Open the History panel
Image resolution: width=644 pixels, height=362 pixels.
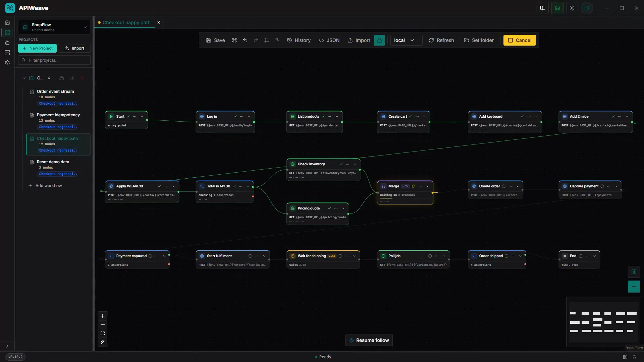[x=299, y=40]
